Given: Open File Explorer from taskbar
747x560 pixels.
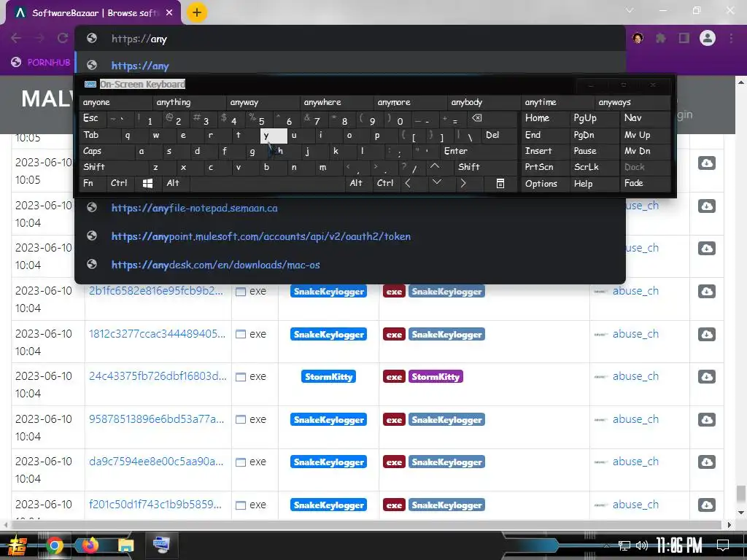Looking at the screenshot, I should 125,545.
